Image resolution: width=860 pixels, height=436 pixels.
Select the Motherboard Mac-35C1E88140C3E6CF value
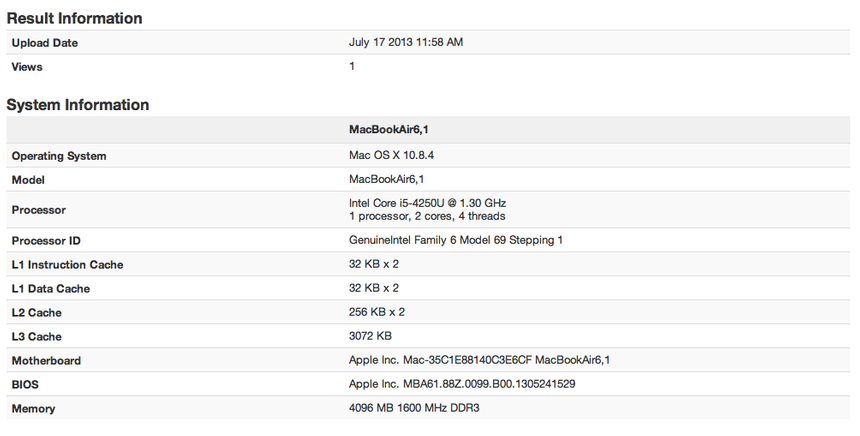(x=479, y=360)
